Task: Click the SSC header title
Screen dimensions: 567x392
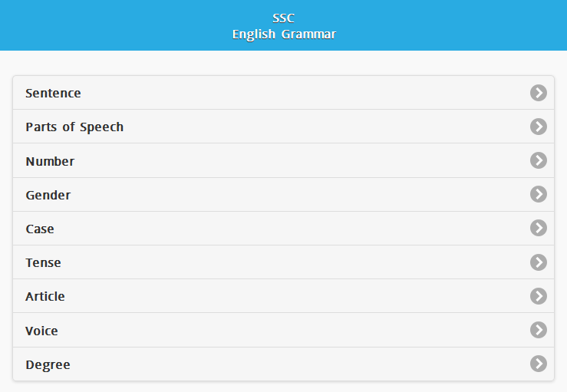Action: click(x=283, y=18)
